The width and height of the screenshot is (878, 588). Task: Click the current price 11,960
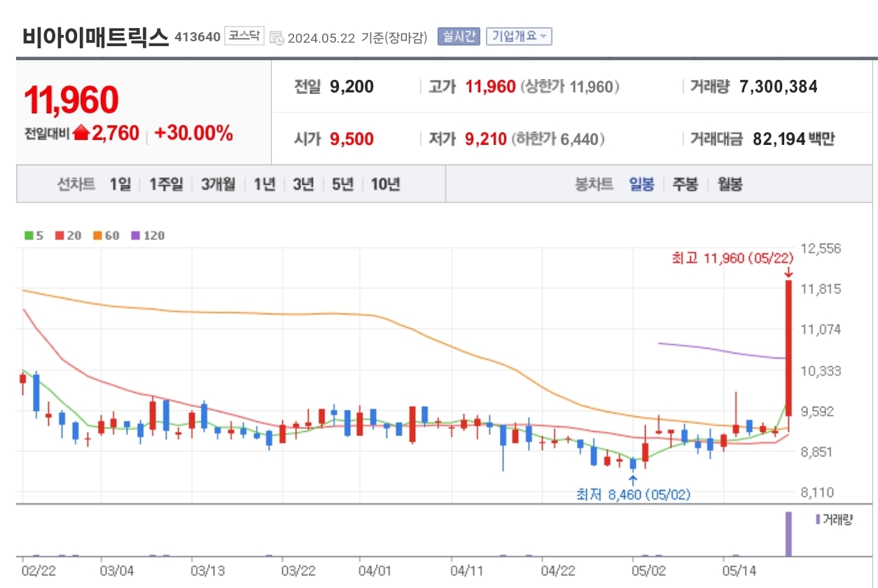[x=71, y=100]
